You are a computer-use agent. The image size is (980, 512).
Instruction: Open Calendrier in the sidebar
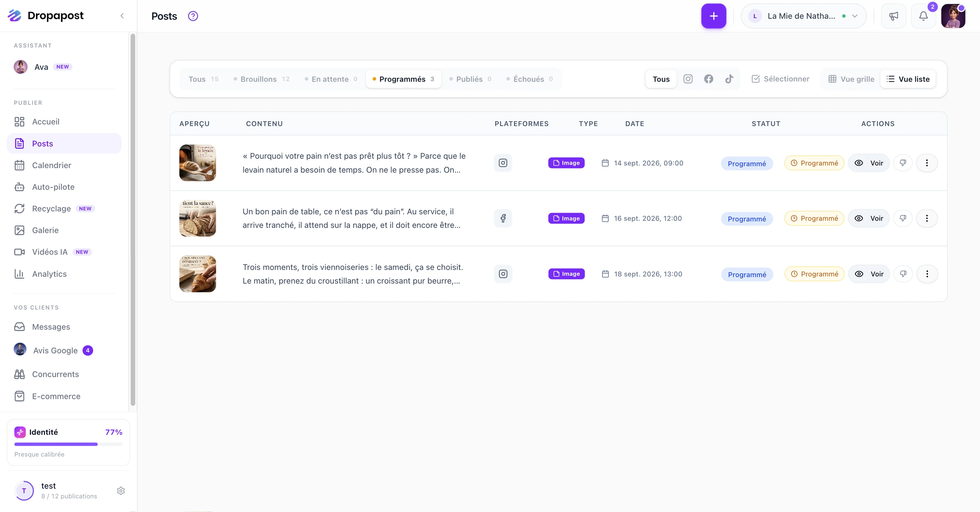pos(64,165)
